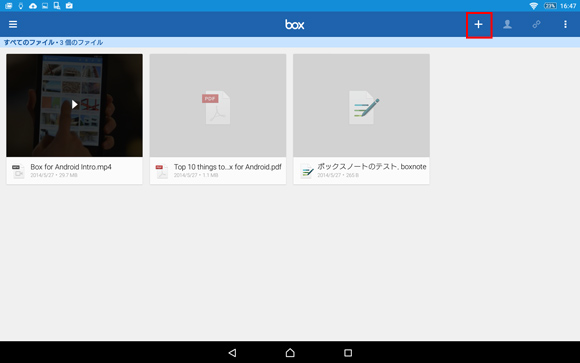Tap the share link icon

(536, 24)
